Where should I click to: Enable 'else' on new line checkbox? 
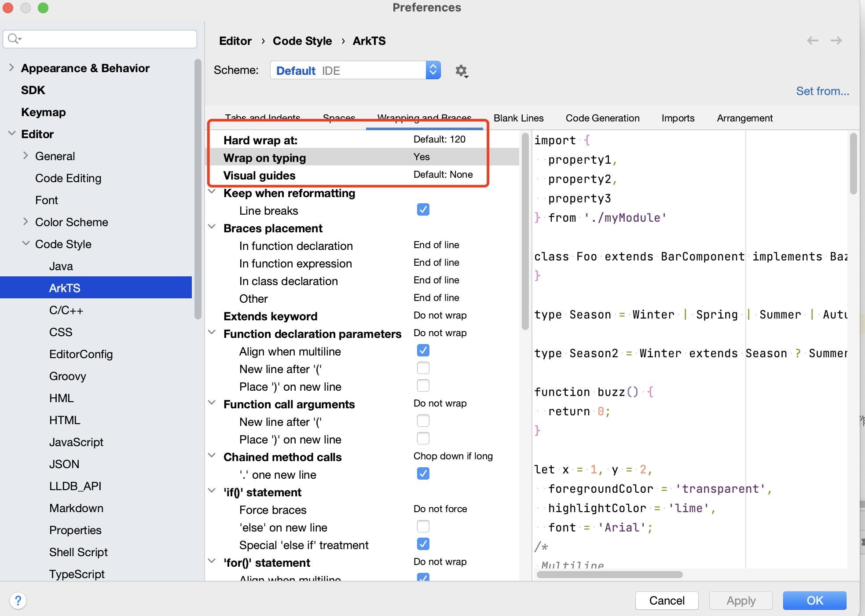423,526
